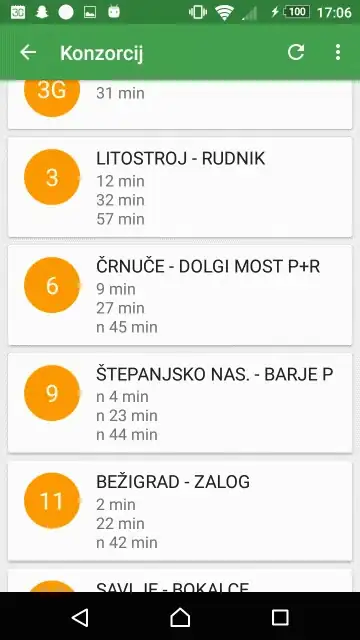This screenshot has width=360, height=640.
Task: Select the orange line 6 circle badge
Action: point(52,285)
